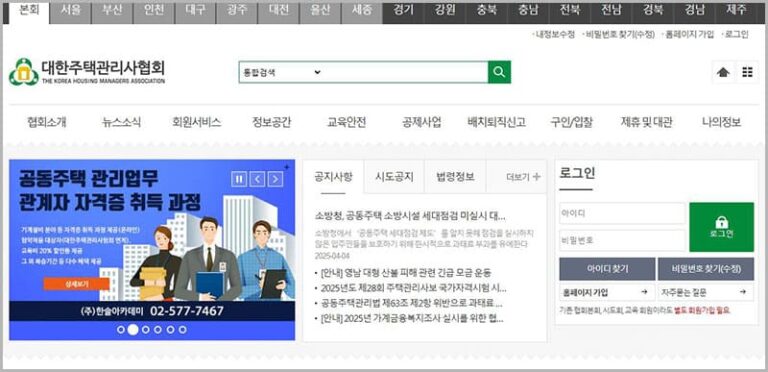The image size is (768, 372).
Task: Select the 강원 region tab
Action: [445, 12]
